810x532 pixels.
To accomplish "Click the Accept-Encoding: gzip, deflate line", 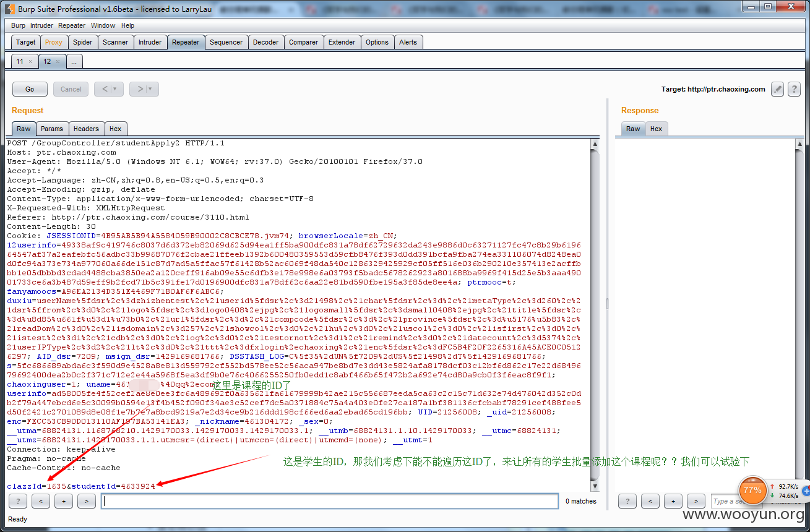I will (81, 189).
